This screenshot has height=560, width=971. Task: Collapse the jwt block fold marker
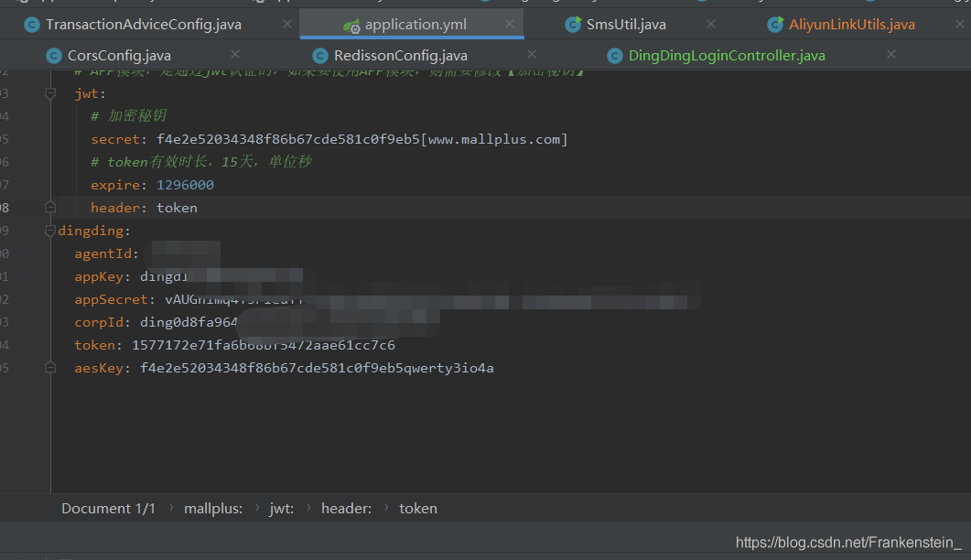tap(51, 93)
